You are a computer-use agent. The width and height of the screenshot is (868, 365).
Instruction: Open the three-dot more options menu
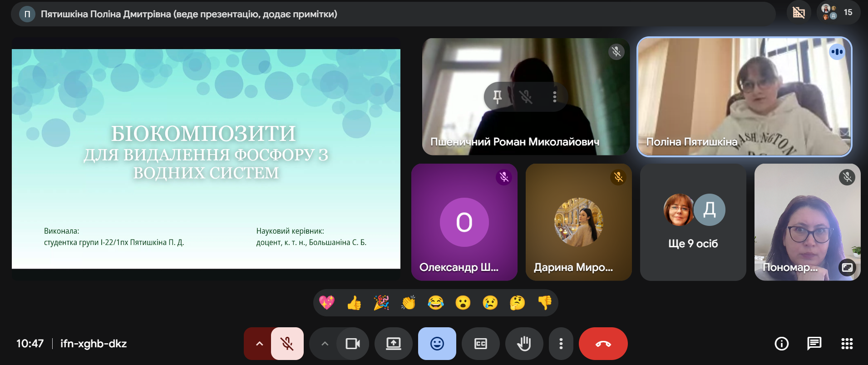(561, 344)
